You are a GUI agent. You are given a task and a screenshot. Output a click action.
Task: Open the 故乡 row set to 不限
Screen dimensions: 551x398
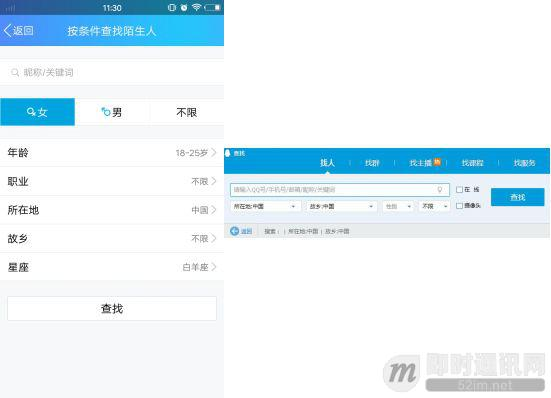tap(112, 239)
